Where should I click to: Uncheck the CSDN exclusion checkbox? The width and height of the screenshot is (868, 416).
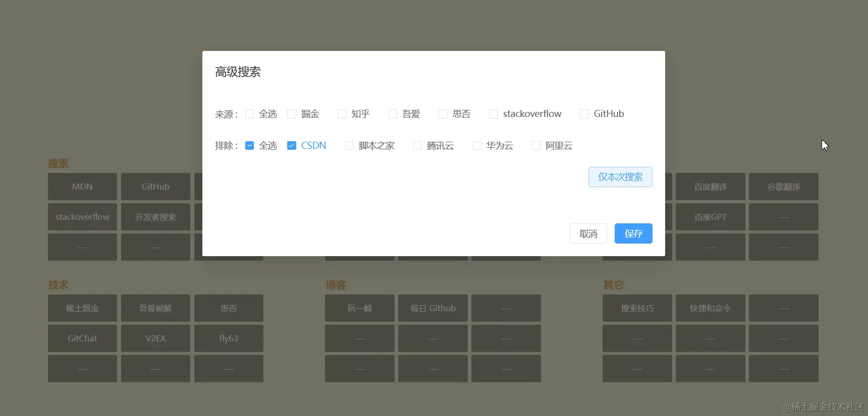292,146
